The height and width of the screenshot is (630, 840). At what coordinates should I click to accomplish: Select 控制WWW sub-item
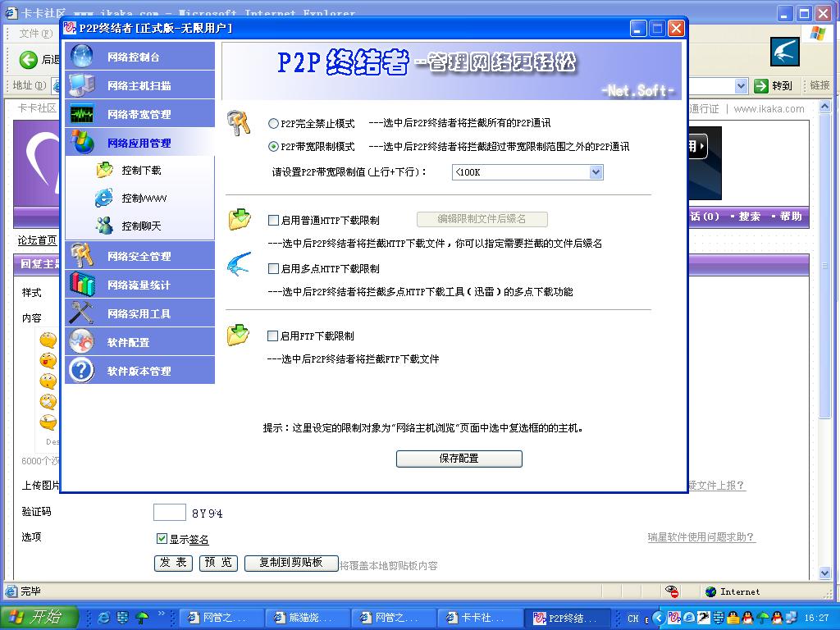tap(144, 199)
